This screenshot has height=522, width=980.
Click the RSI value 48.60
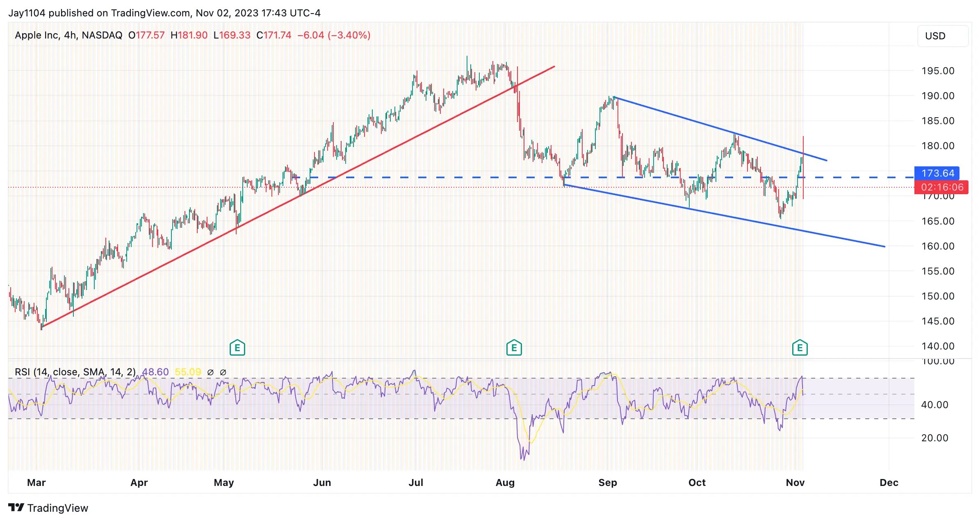coord(155,372)
